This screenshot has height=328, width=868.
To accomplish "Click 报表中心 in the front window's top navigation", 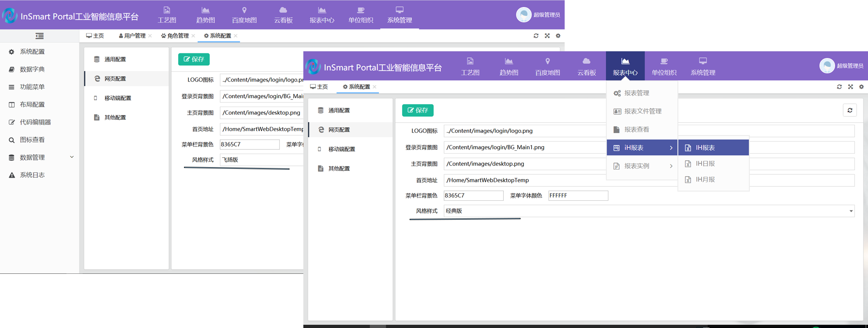I will click(x=625, y=66).
